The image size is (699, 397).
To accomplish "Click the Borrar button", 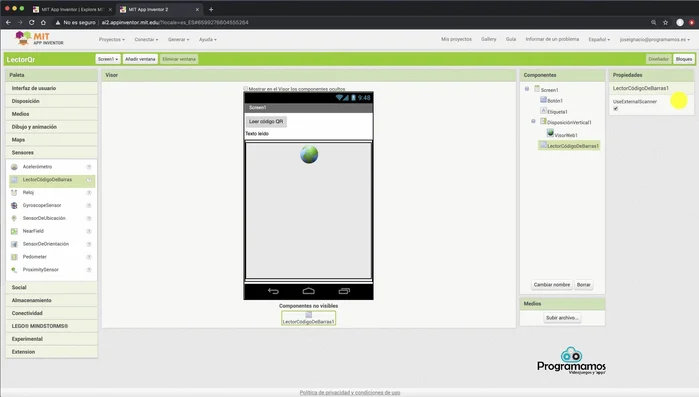I will click(584, 285).
